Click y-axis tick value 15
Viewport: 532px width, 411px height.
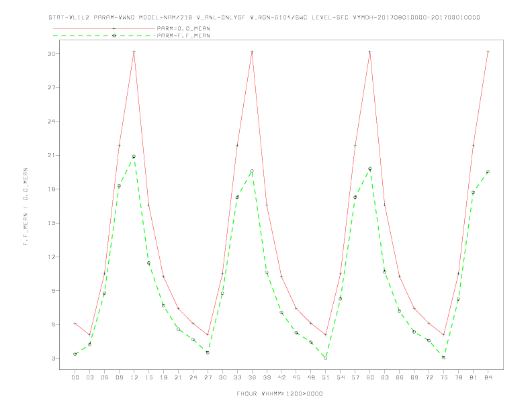tap(52, 223)
